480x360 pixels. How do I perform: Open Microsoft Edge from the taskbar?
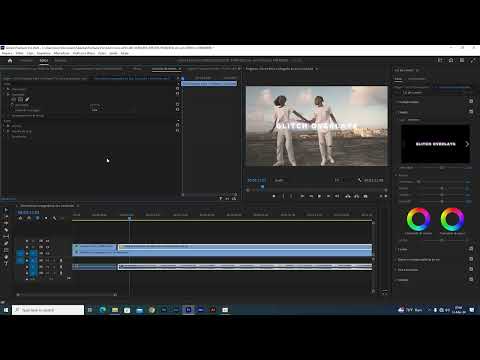click(x=103, y=310)
